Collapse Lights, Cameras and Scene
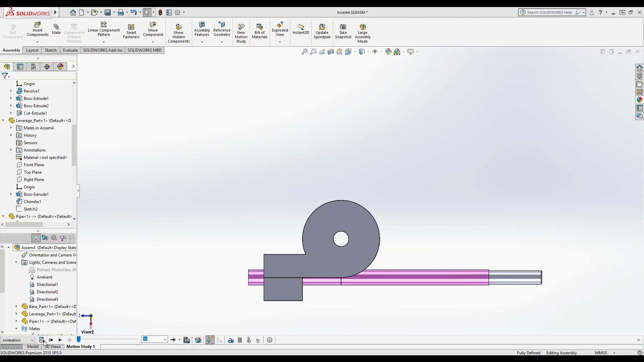The width and height of the screenshot is (644, 362). 16,262
